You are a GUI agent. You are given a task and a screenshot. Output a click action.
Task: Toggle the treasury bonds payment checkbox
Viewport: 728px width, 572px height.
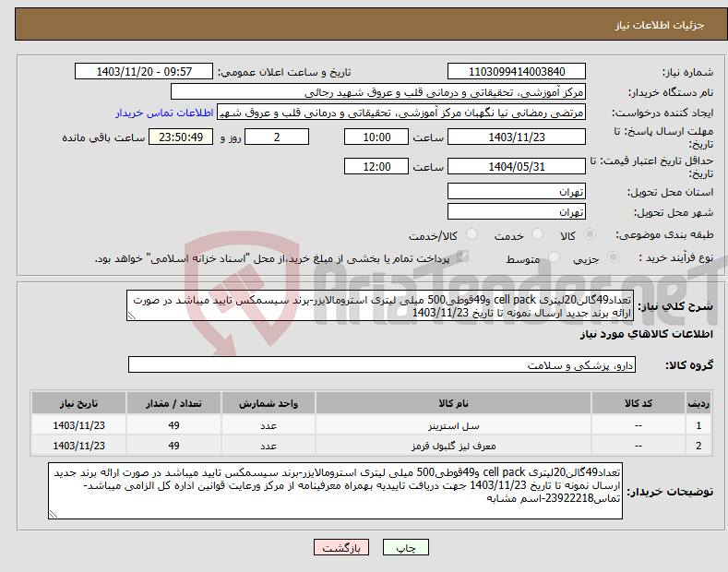[462, 256]
